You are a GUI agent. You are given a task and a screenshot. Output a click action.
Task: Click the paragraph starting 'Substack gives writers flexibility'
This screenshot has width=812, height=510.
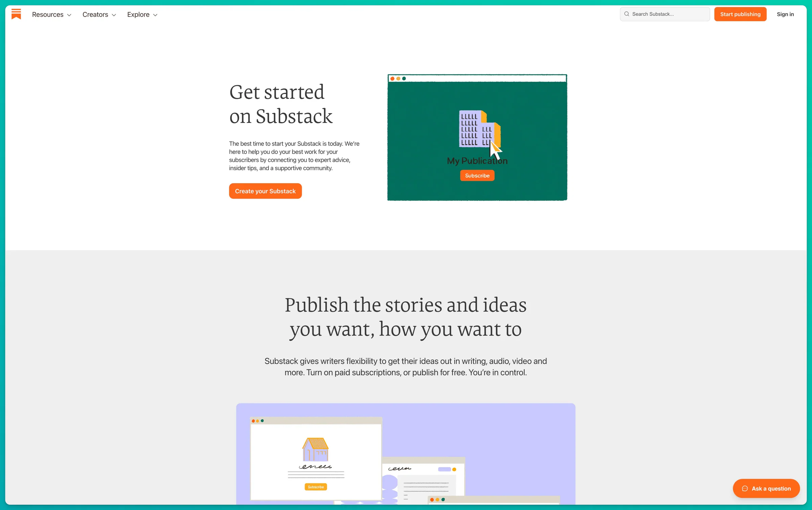click(405, 367)
